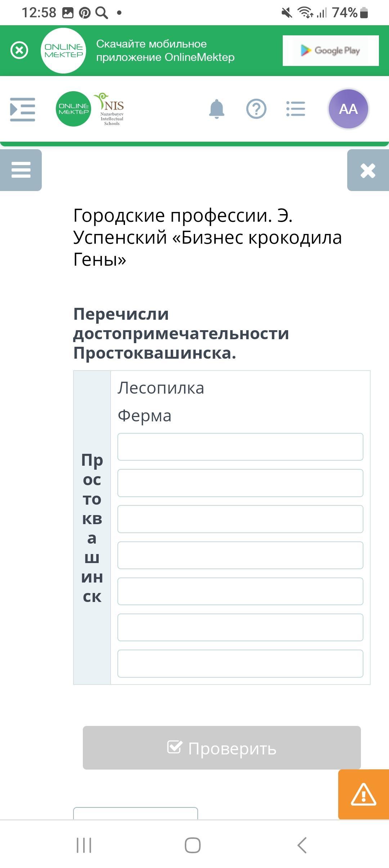
Task: Open the list view icon
Action: [296, 109]
